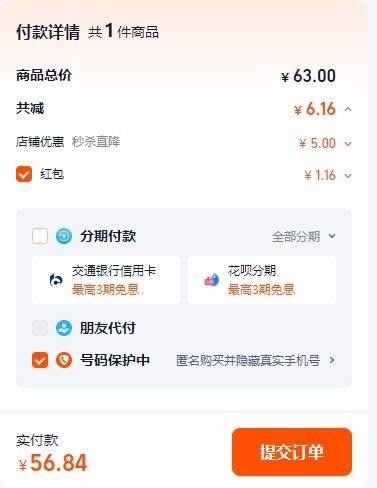Image resolution: width=377 pixels, height=488 pixels.
Task: Click the 秒杀直降 discount label
Action: tap(96, 142)
